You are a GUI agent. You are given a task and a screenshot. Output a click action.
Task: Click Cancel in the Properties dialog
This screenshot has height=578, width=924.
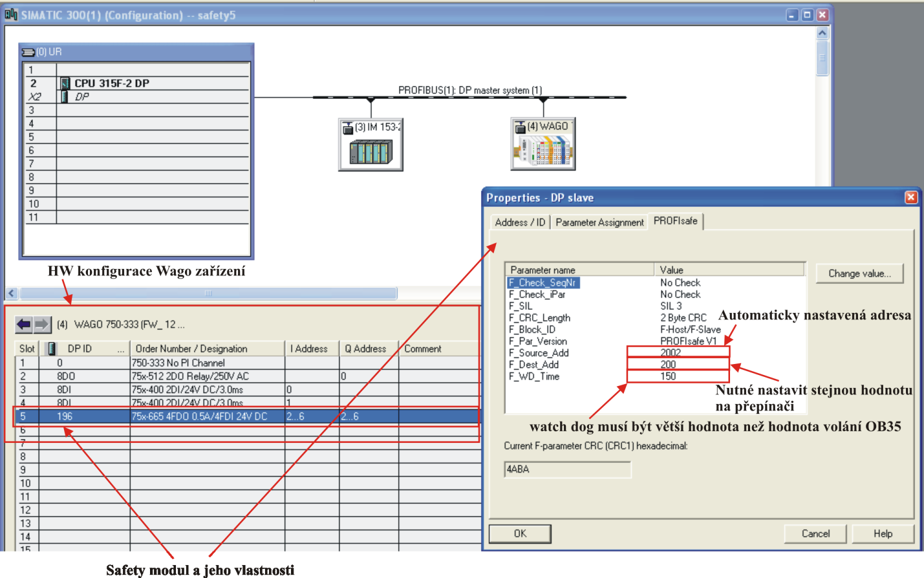coord(815,533)
